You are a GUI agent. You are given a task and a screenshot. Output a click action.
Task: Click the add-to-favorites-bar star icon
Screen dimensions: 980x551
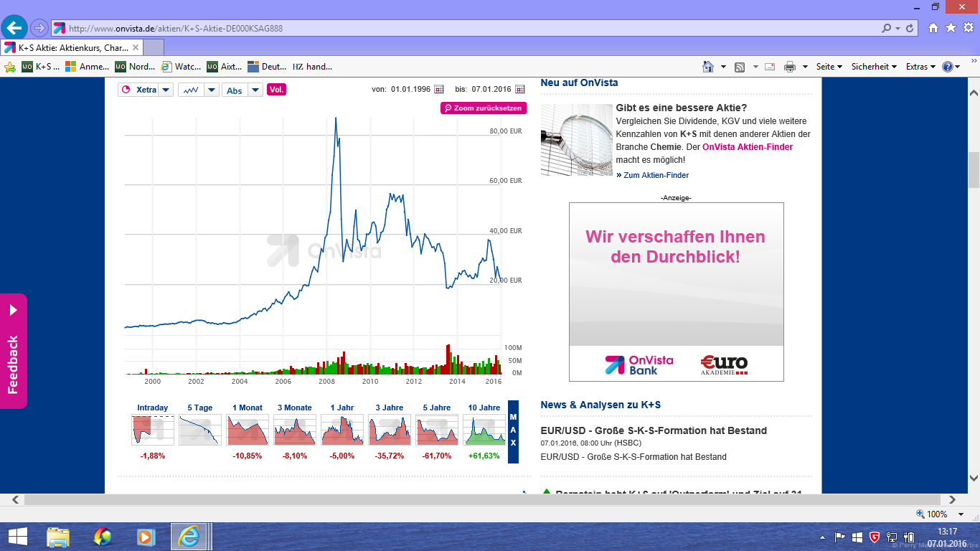tap(10, 67)
